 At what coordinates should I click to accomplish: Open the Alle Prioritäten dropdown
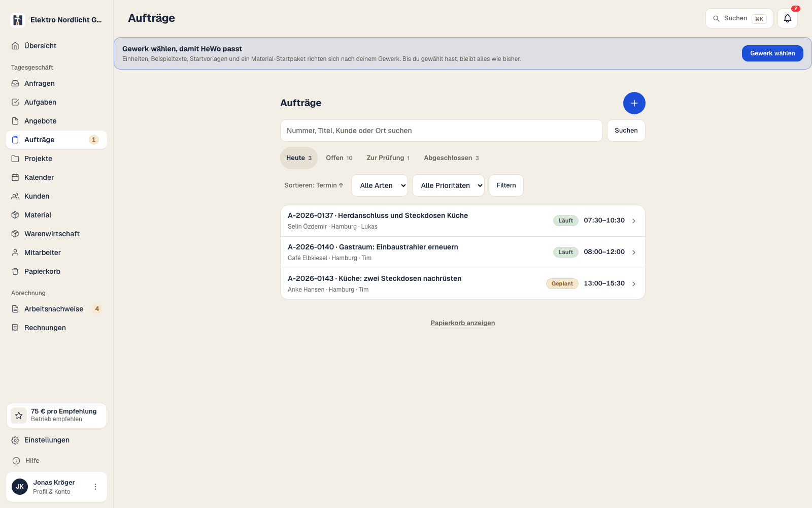click(x=449, y=185)
